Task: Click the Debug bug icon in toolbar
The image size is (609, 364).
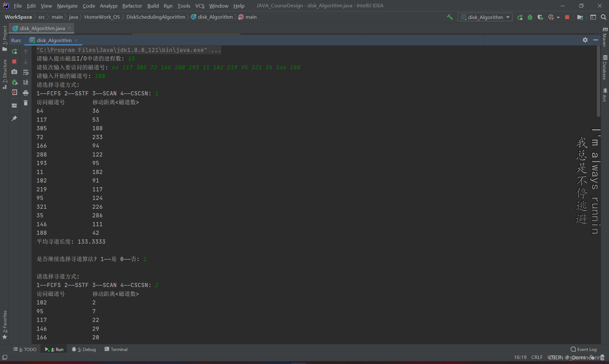Action: click(x=530, y=17)
